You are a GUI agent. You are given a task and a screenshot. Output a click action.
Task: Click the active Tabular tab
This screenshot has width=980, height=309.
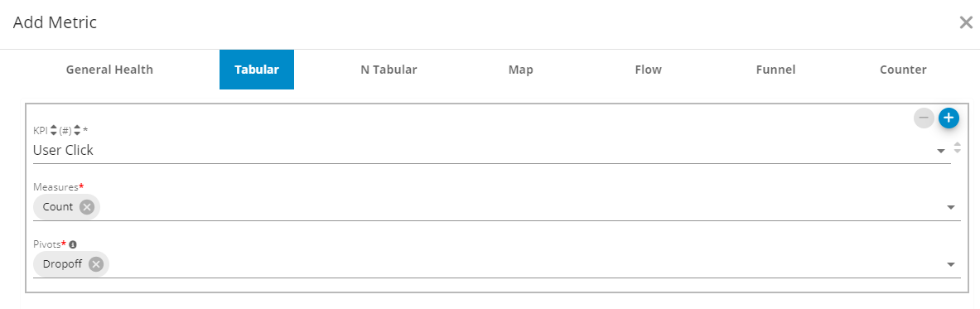257,70
